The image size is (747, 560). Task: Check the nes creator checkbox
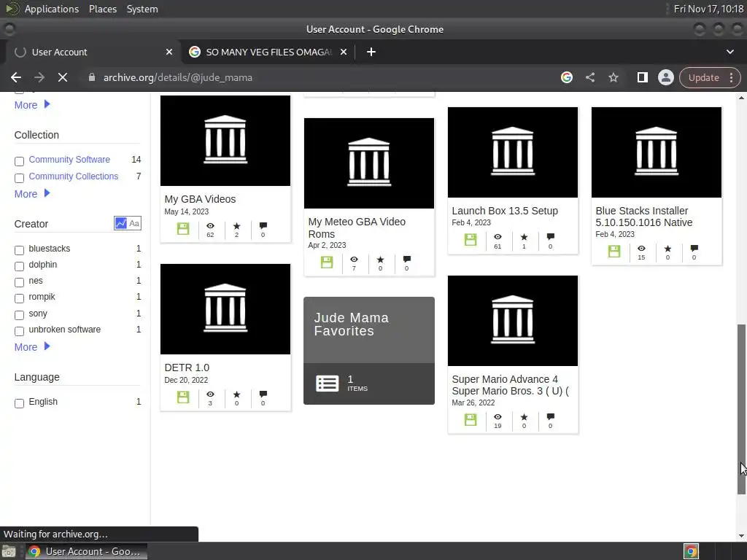[19, 282]
